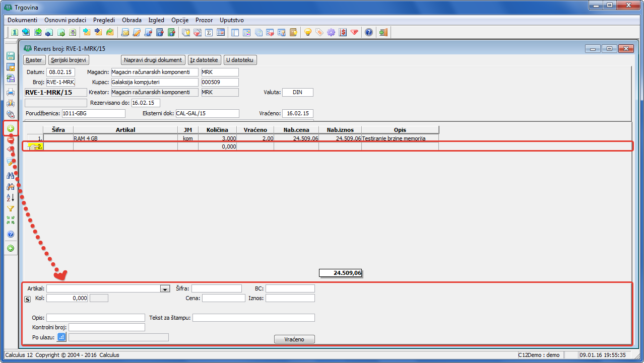The height and width of the screenshot is (363, 644).
Task: Click the Napravi drugi dokument button
Action: point(153,60)
